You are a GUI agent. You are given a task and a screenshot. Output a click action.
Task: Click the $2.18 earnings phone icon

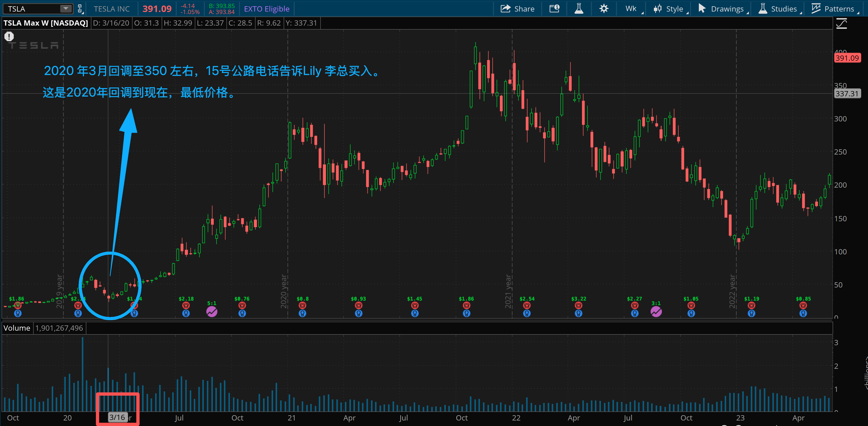pyautogui.click(x=186, y=305)
